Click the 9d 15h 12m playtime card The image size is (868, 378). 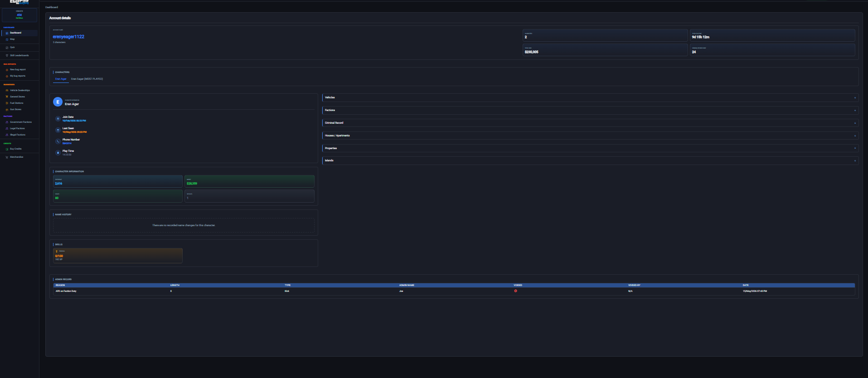[772, 35]
